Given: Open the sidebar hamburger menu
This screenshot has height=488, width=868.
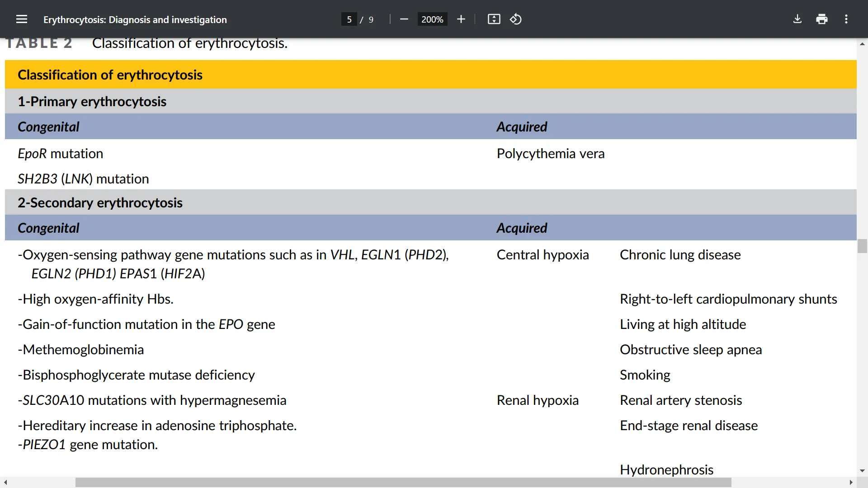Looking at the screenshot, I should (x=21, y=19).
